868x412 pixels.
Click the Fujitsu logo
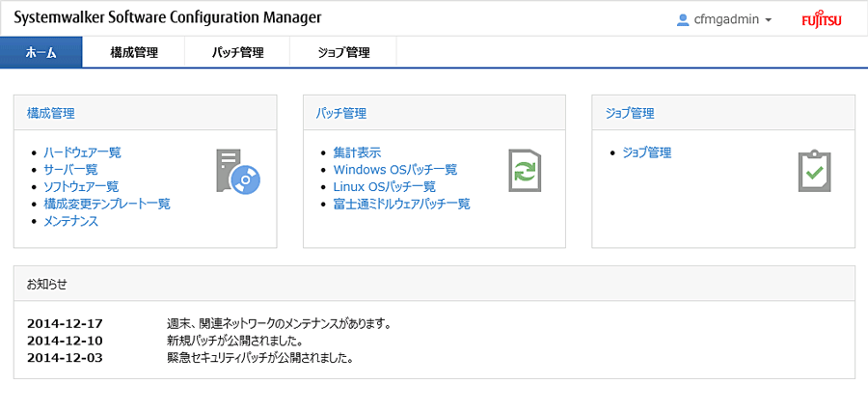click(822, 20)
